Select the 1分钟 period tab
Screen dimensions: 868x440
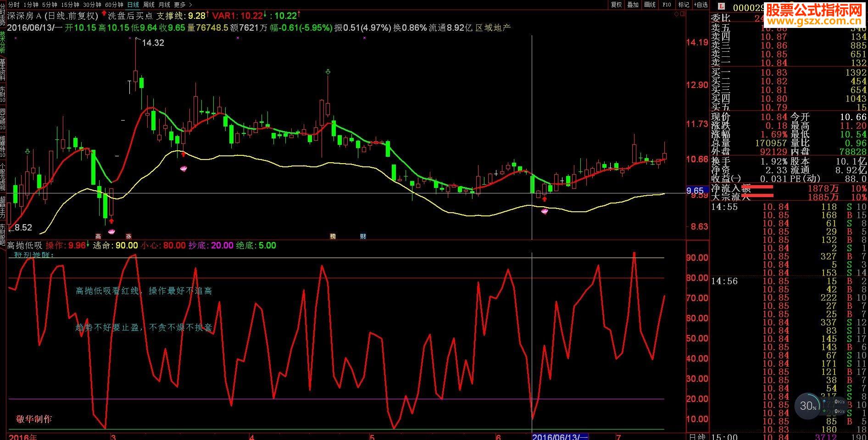coord(31,5)
